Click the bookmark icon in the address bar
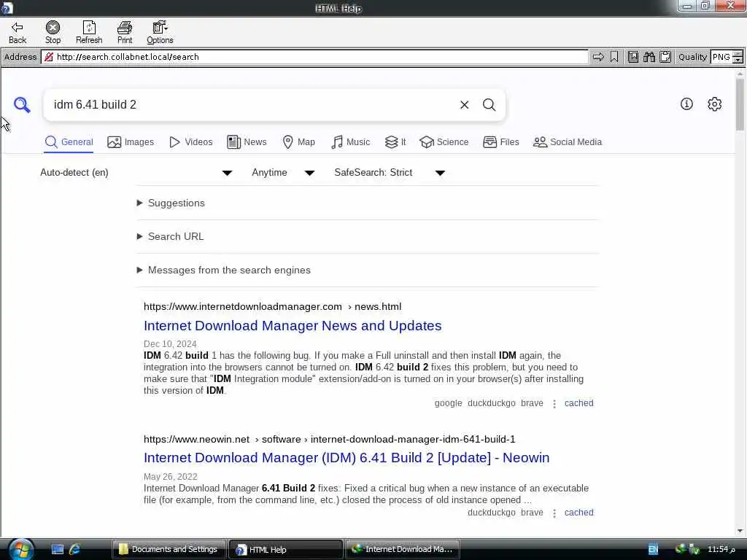This screenshot has width=747, height=560. pos(614,57)
